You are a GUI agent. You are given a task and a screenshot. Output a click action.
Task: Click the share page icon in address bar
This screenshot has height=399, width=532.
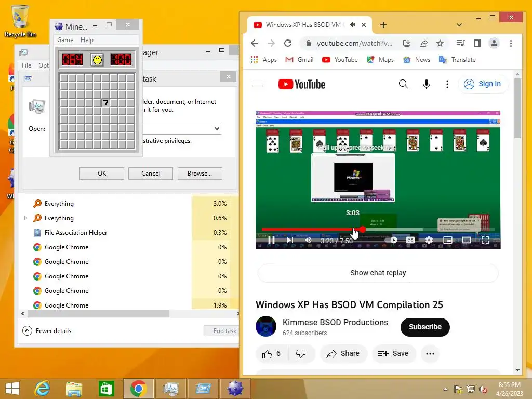pos(423,43)
